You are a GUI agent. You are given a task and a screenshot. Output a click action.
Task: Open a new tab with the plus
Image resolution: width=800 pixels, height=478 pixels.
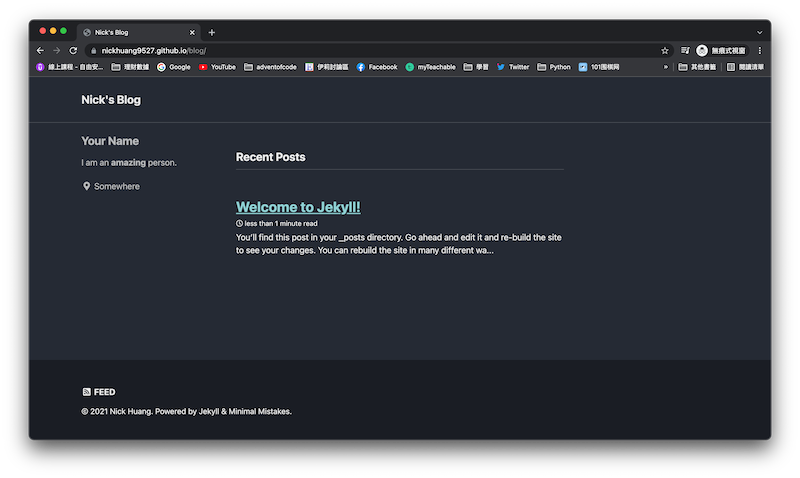click(x=212, y=33)
